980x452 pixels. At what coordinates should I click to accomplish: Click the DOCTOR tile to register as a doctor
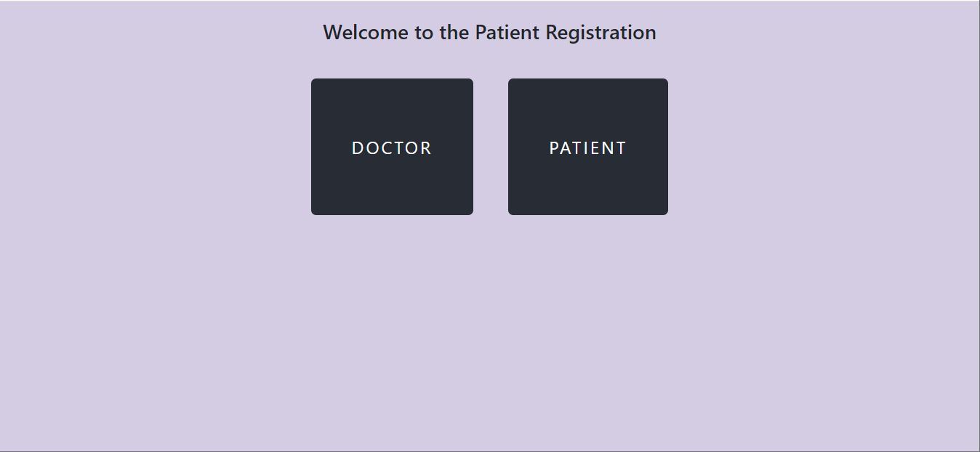[392, 147]
